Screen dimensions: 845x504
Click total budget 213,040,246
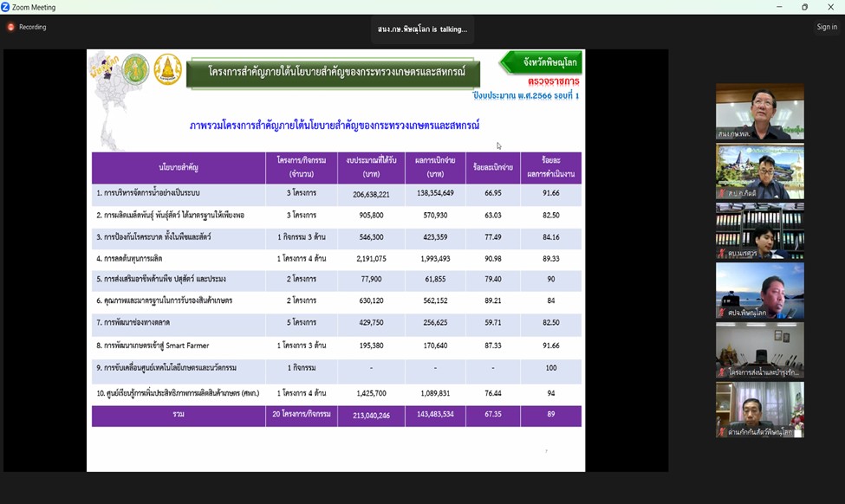click(371, 416)
